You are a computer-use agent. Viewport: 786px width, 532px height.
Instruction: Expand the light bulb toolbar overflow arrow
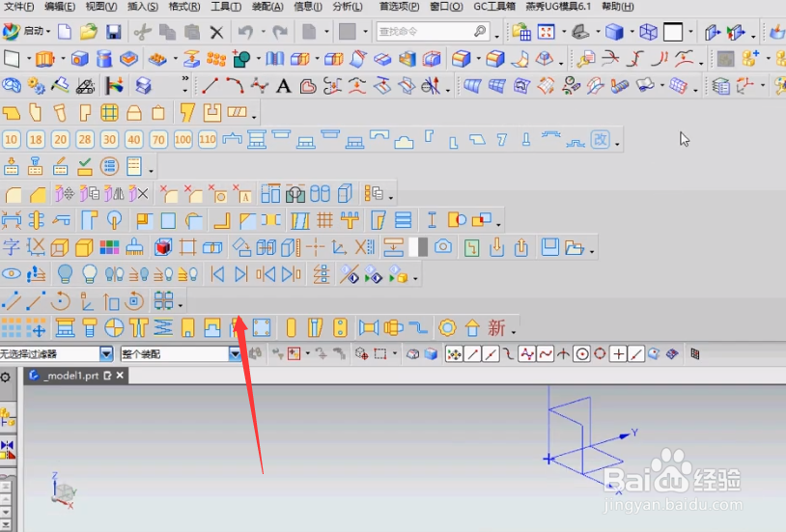pyautogui.click(x=415, y=278)
